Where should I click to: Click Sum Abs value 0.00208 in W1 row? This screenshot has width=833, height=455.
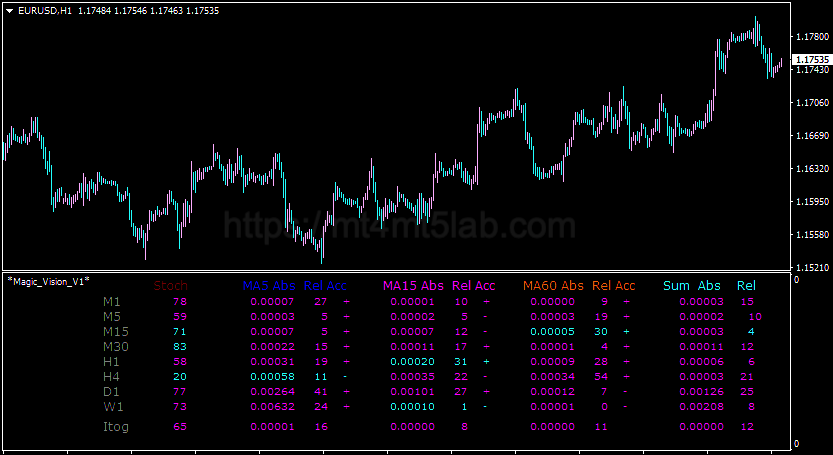(x=702, y=407)
